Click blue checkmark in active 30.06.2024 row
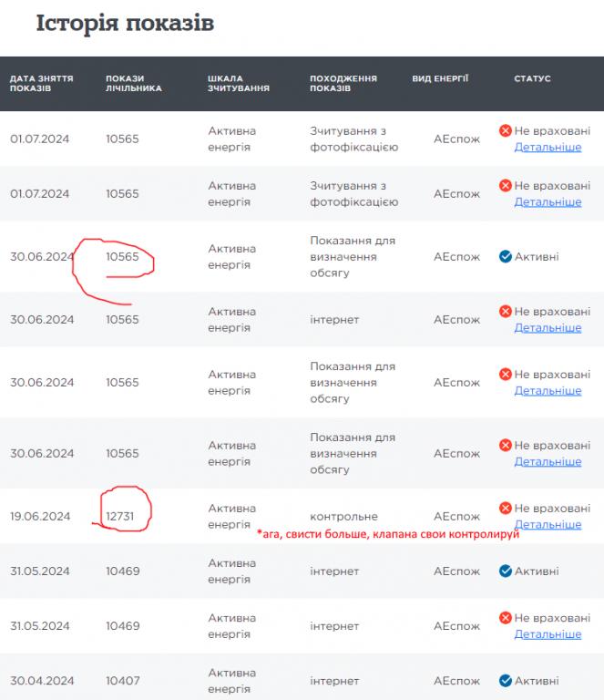Image resolution: width=604 pixels, height=700 pixels. [x=506, y=257]
